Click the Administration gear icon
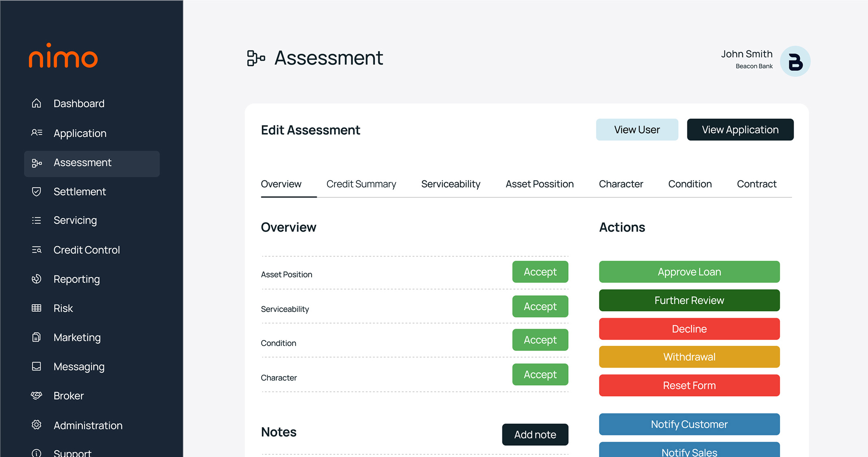The height and width of the screenshot is (457, 868). 37,425
